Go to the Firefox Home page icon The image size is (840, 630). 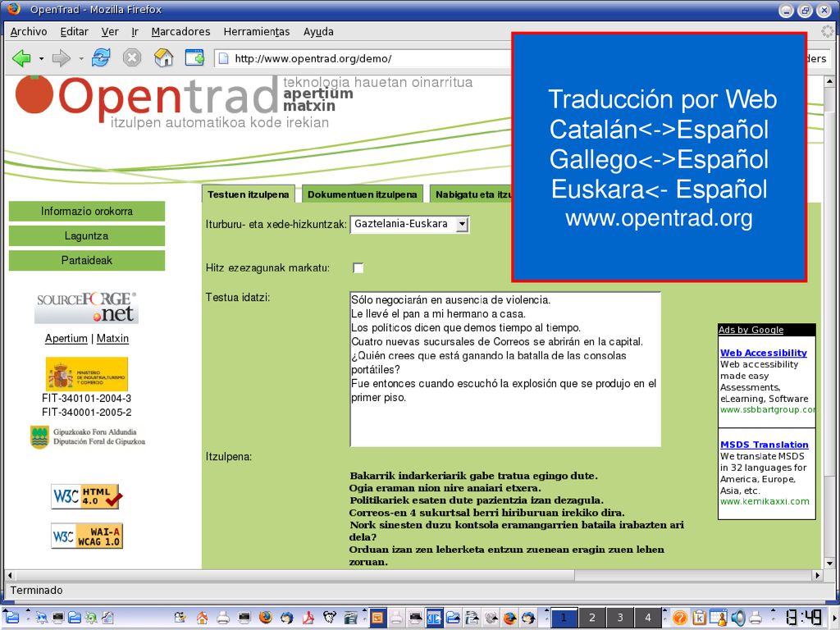click(163, 57)
